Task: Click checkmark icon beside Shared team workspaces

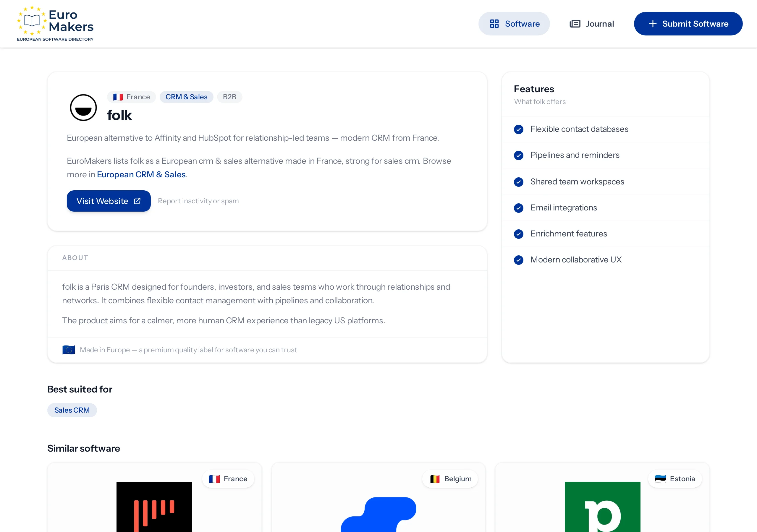Action: coord(519,182)
